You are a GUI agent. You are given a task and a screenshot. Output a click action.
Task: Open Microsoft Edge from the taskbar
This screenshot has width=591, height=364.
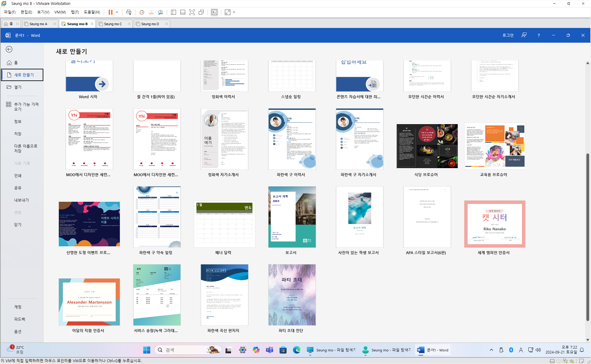point(296,350)
